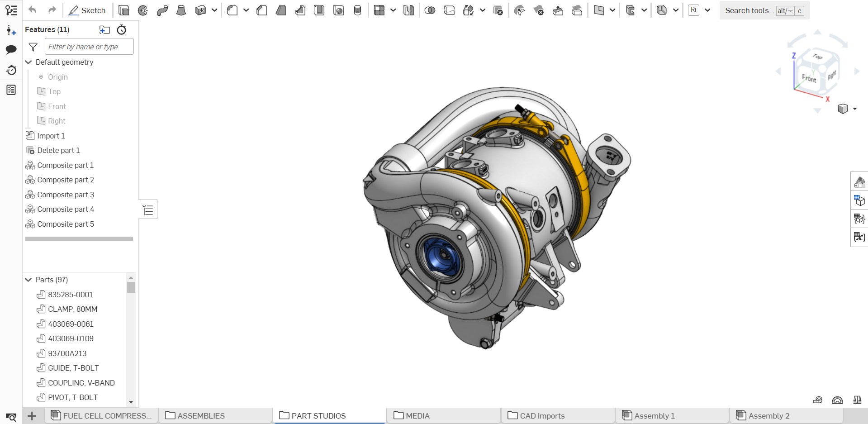The image size is (868, 424).
Task: Select the Plane tool
Action: [599, 10]
